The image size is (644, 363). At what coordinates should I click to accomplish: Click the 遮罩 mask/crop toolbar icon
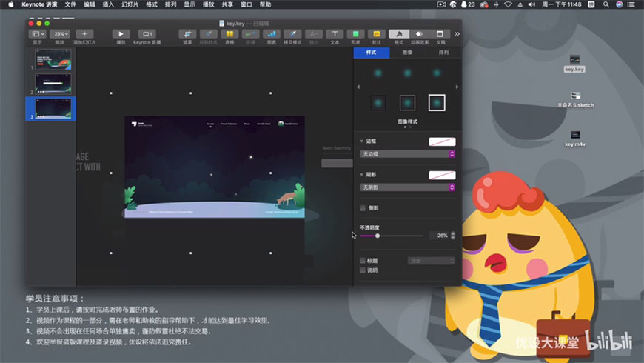[187, 34]
